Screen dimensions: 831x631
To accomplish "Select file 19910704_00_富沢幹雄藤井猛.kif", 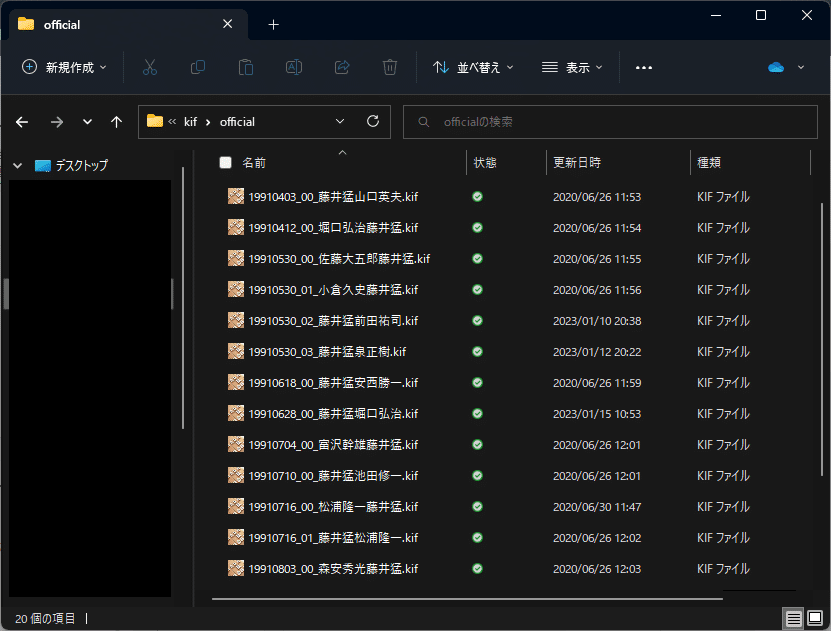I will pyautogui.click(x=333, y=445).
